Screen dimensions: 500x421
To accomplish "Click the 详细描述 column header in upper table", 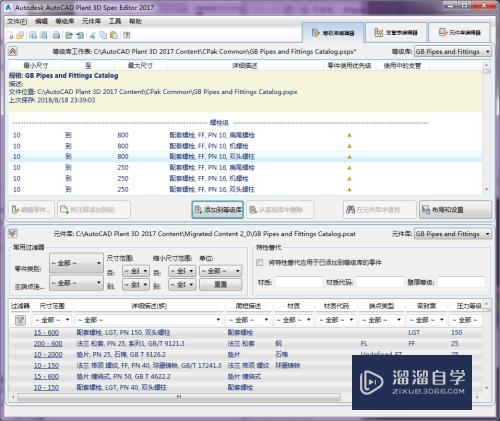I will click(245, 66).
